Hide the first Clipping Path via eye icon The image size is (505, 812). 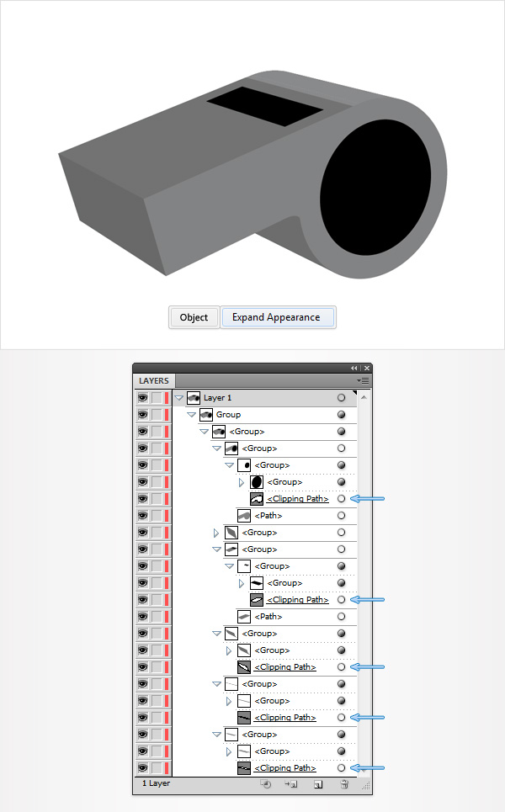[x=143, y=499]
